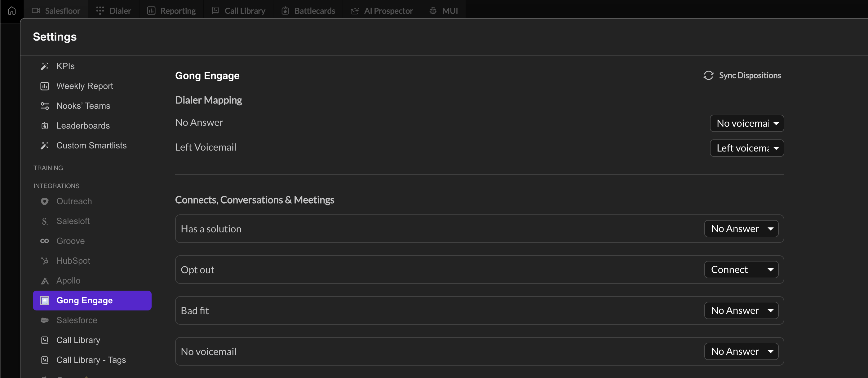
Task: Open the Bad fit disposition dropdown
Action: coord(741,310)
